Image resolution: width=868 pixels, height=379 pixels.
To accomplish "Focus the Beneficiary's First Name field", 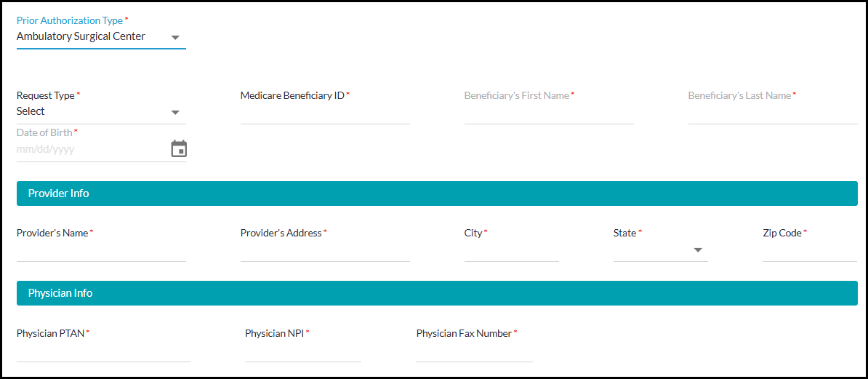I will 548,113.
